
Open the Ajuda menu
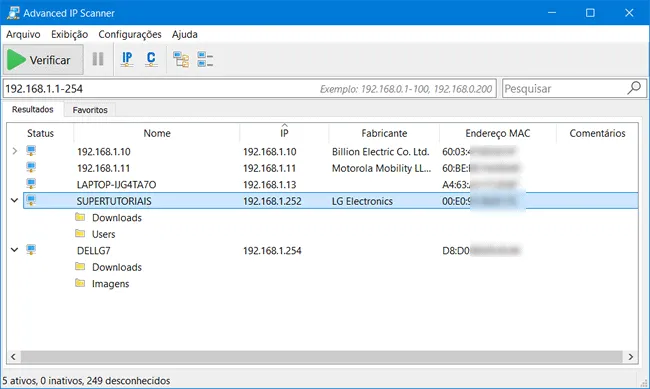click(184, 34)
